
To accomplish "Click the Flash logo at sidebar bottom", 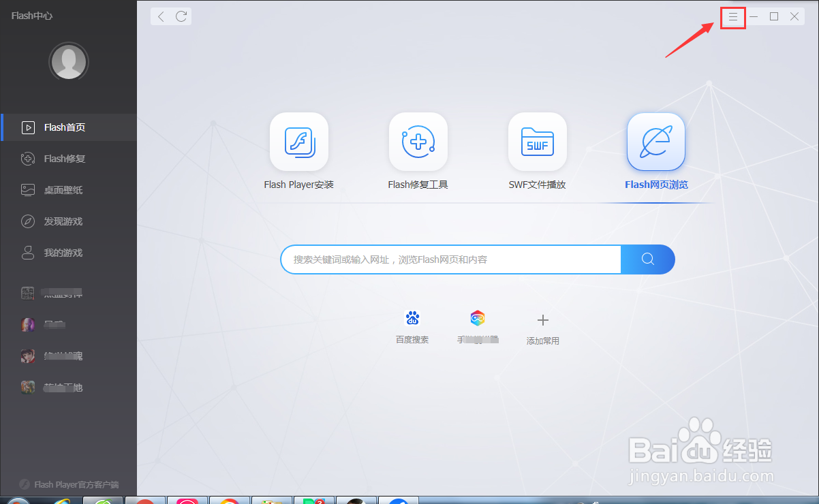I will point(25,485).
